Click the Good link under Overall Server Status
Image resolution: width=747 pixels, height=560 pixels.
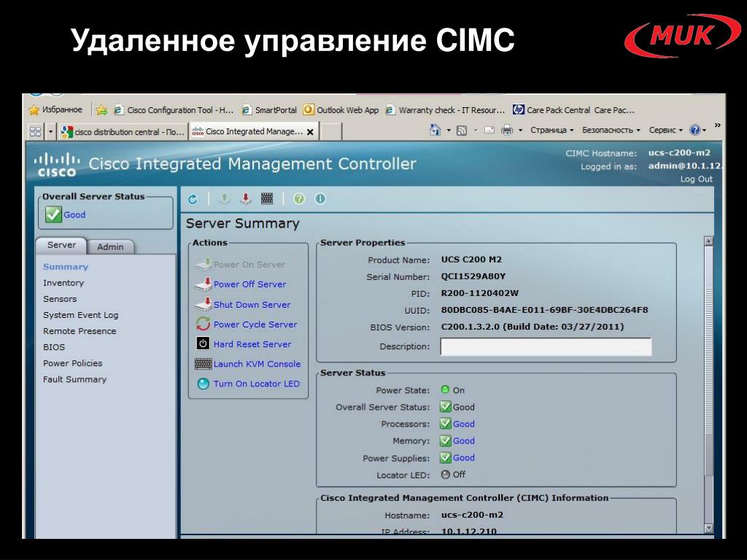[x=74, y=215]
